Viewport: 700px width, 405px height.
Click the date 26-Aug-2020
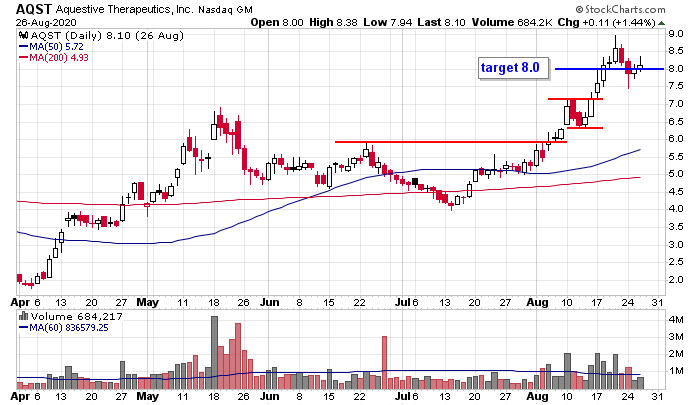pos(46,22)
